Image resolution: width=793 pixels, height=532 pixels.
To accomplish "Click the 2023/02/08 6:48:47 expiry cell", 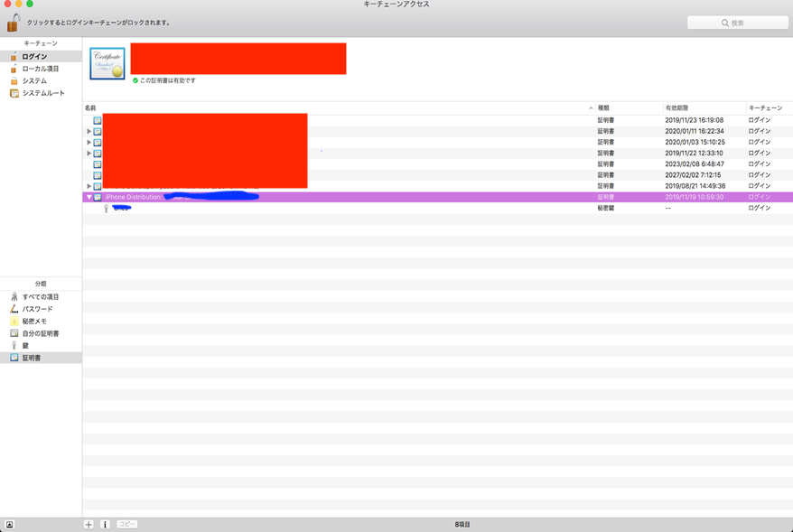I will pyautogui.click(x=695, y=163).
